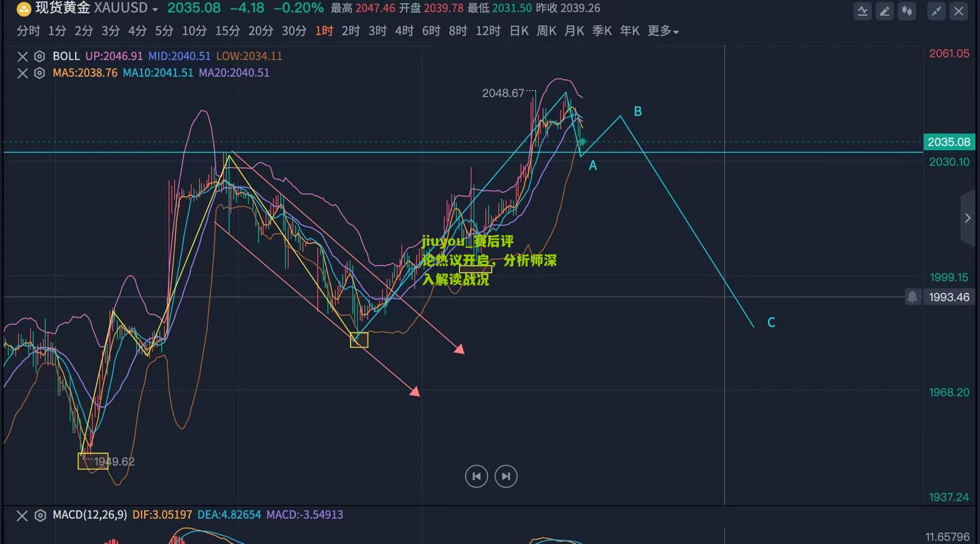
Task: Open the indicator chart icon in top toolbar
Action: (863, 11)
